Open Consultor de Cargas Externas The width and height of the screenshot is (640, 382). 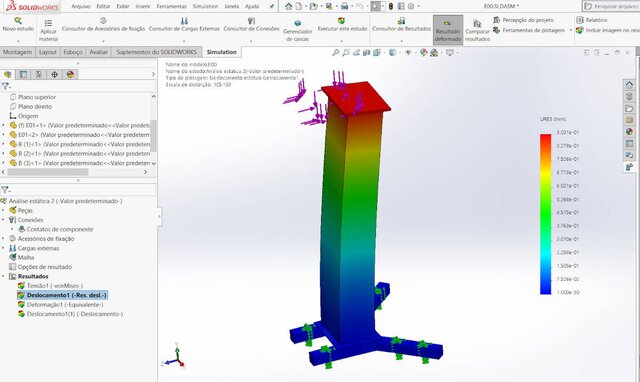pyautogui.click(x=184, y=24)
